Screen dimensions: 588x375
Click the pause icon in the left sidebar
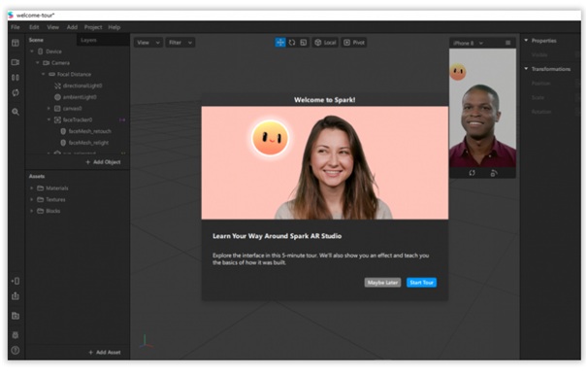click(16, 78)
